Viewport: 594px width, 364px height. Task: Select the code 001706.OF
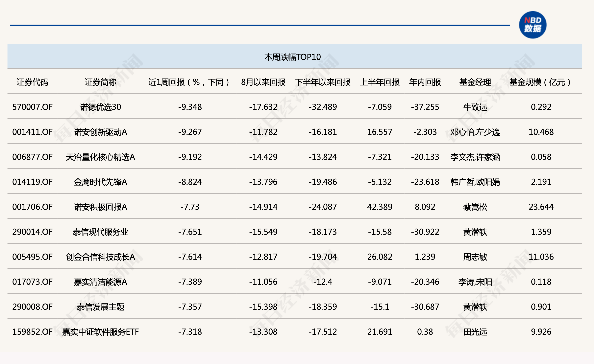pyautogui.click(x=32, y=207)
